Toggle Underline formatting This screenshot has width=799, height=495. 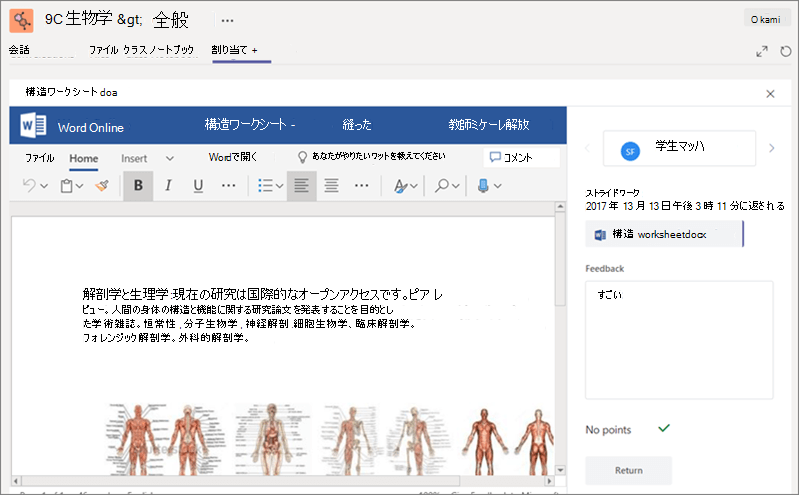198,186
